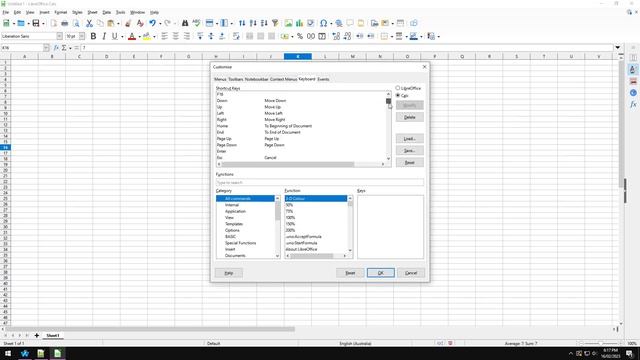Select the Special Functions category

240,243
